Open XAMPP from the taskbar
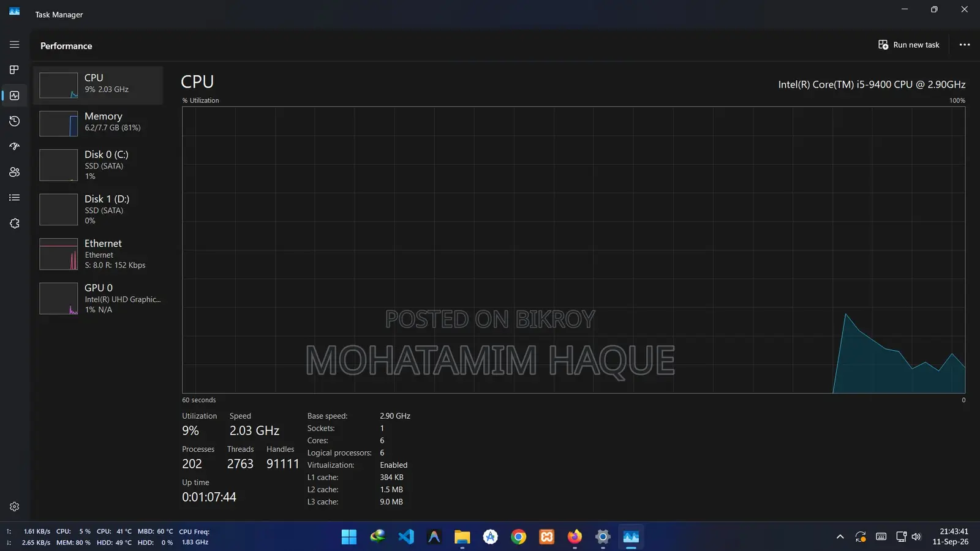The width and height of the screenshot is (980, 551). [x=546, y=537]
